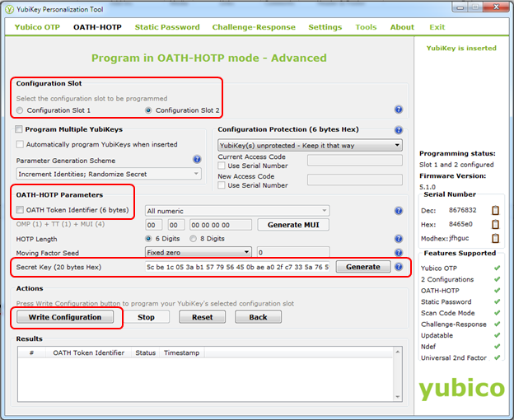Screen dimensions: 514x420
Task: Enable OATH Token Identifier (6 bytes) checkbox
Action: pos(20,210)
